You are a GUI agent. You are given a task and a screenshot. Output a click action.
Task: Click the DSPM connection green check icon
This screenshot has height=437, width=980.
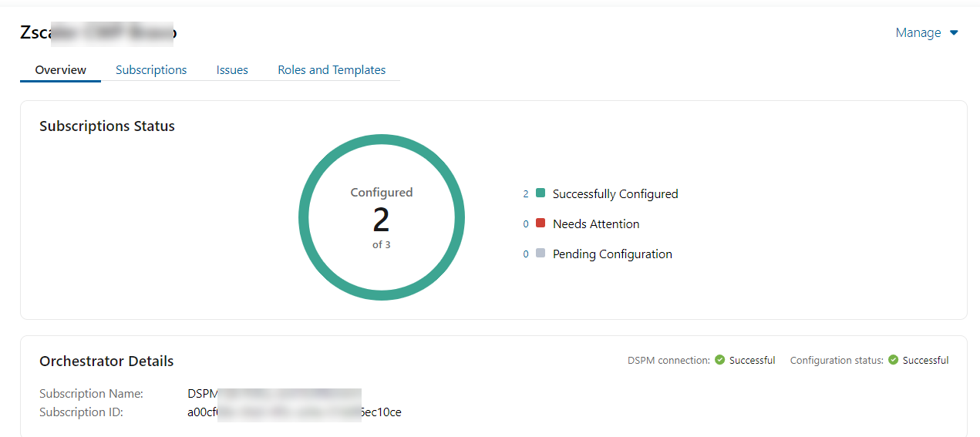719,360
